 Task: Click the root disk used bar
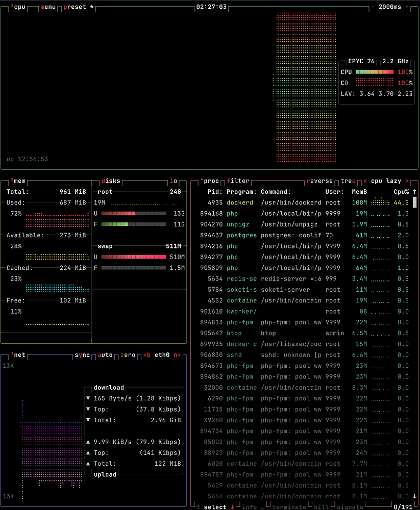click(x=134, y=213)
